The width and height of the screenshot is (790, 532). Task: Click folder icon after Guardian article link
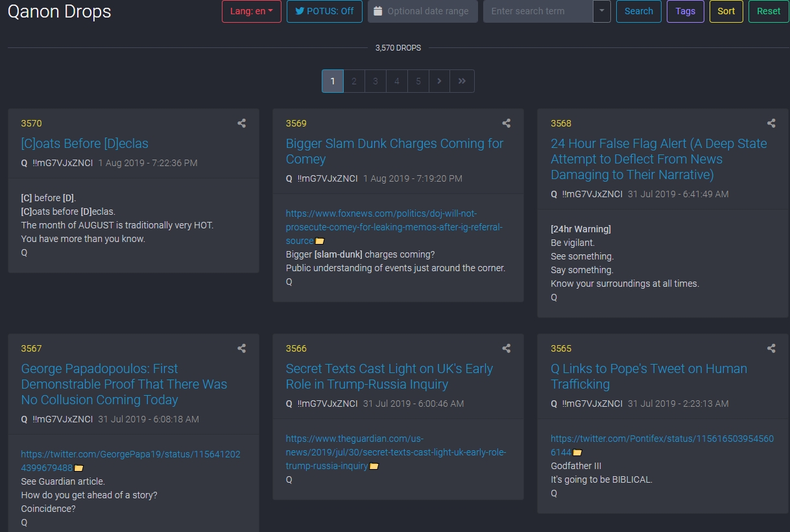click(374, 466)
